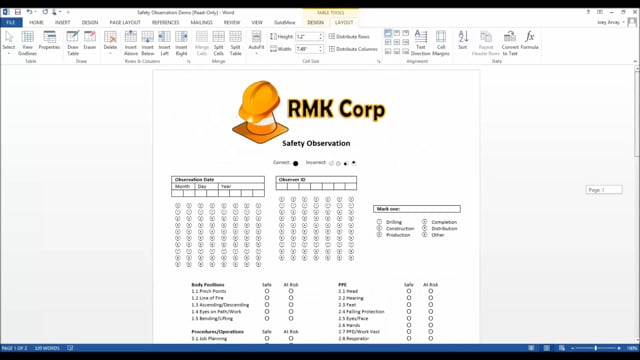The height and width of the screenshot is (360, 640).
Task: Switch to the REFERENCES tab
Action: pos(166,22)
